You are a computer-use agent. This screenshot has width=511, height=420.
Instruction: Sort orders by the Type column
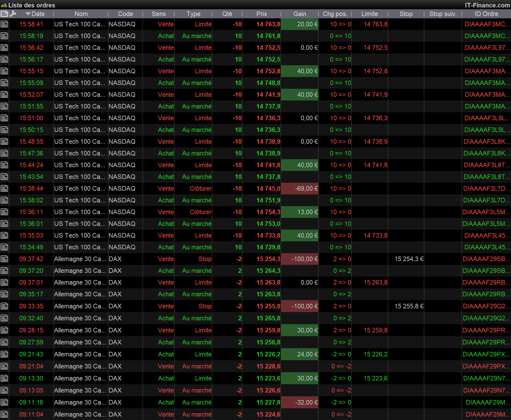click(193, 14)
